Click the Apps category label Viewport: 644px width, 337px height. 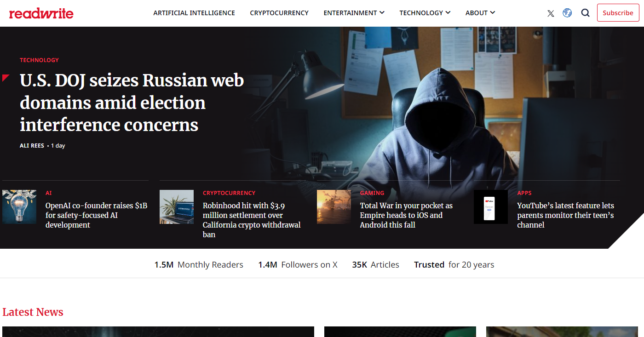tap(524, 193)
